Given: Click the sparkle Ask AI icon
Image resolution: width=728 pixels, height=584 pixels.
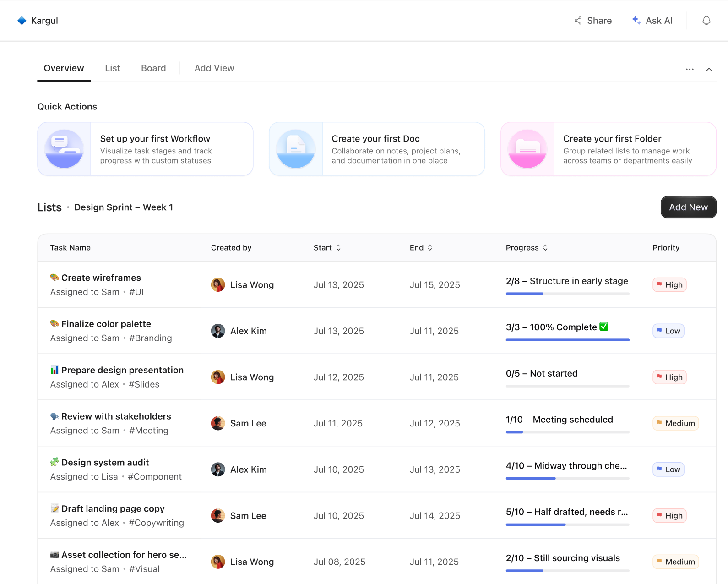Looking at the screenshot, I should click(636, 21).
